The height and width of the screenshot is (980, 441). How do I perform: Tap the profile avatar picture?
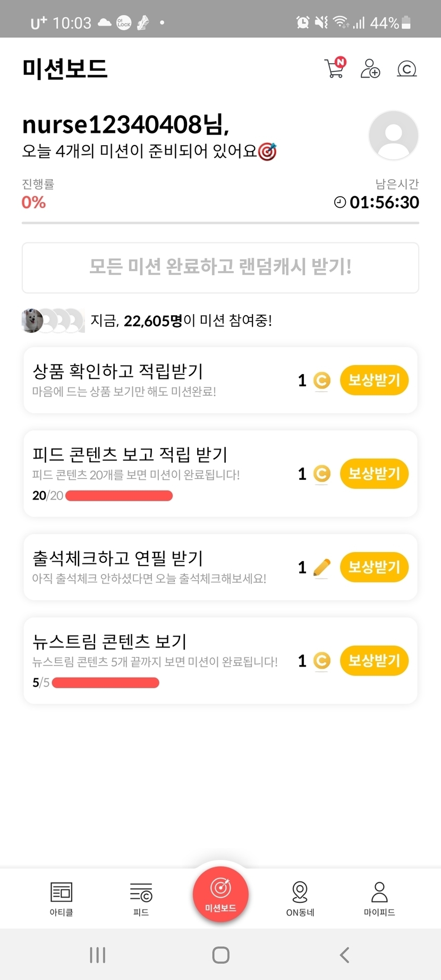click(393, 135)
